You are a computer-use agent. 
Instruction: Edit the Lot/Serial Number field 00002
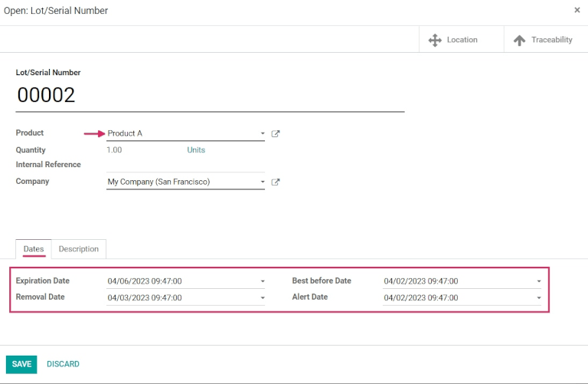[209, 96]
